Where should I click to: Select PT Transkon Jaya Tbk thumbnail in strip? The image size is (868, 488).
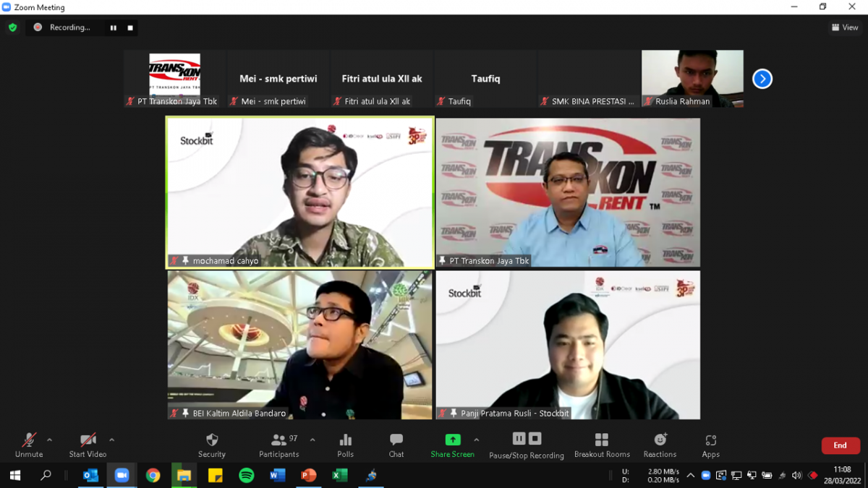(x=174, y=79)
